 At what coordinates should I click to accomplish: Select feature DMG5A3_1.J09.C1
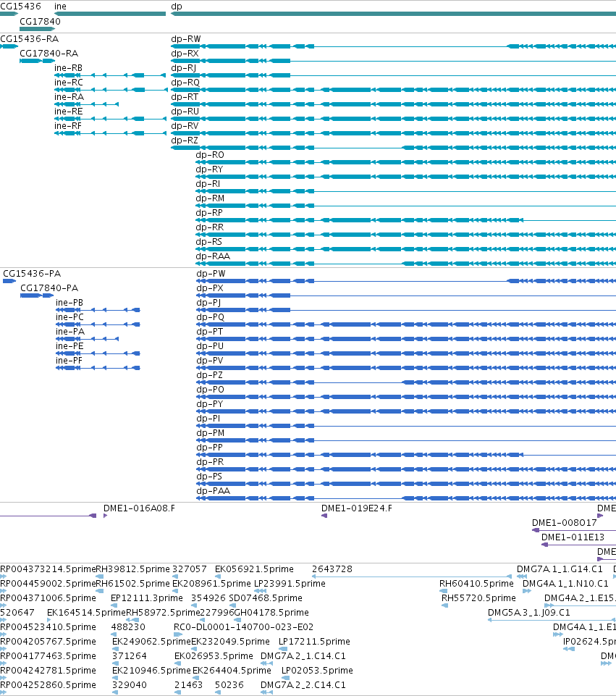(529, 613)
